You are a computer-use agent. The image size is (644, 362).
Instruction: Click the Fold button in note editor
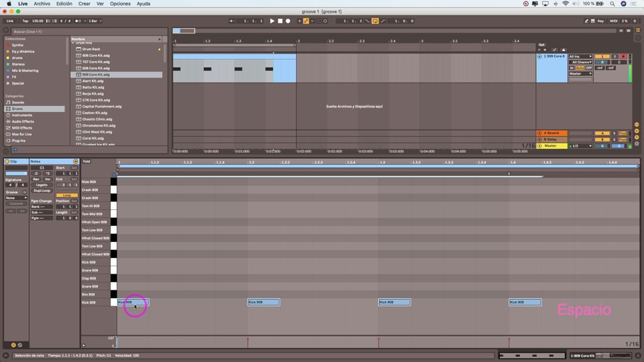87,162
